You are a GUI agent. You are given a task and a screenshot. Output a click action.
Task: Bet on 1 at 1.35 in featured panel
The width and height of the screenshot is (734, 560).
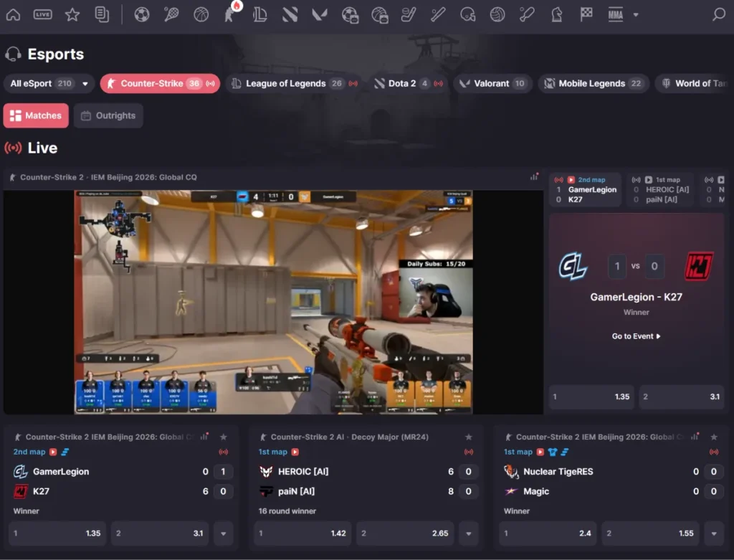pos(591,397)
